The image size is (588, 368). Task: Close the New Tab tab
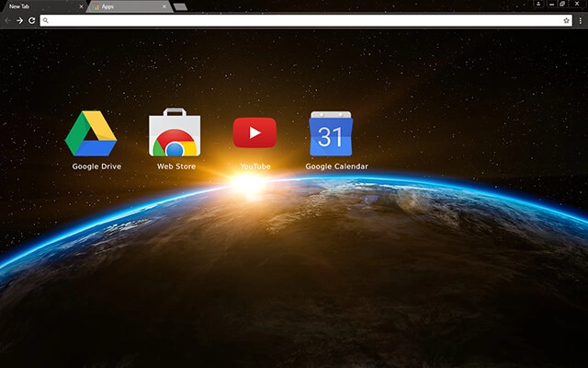click(x=81, y=6)
